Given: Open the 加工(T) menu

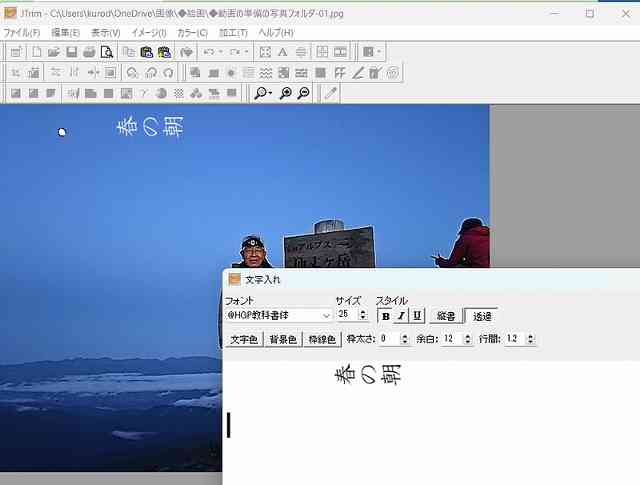Looking at the screenshot, I should (x=233, y=33).
